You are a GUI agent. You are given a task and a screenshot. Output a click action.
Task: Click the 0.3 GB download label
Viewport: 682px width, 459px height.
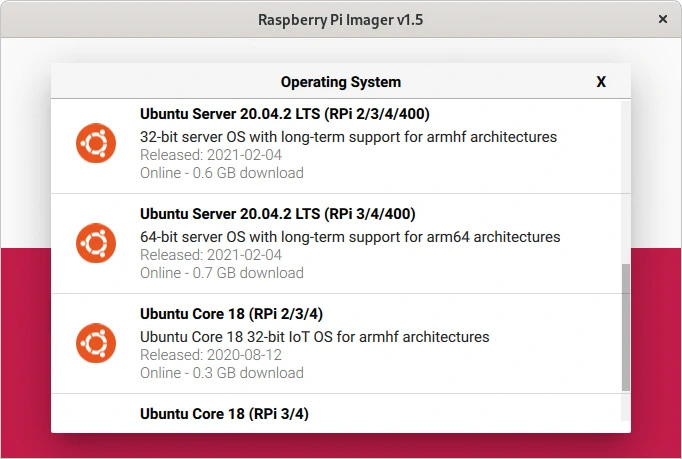tap(221, 373)
